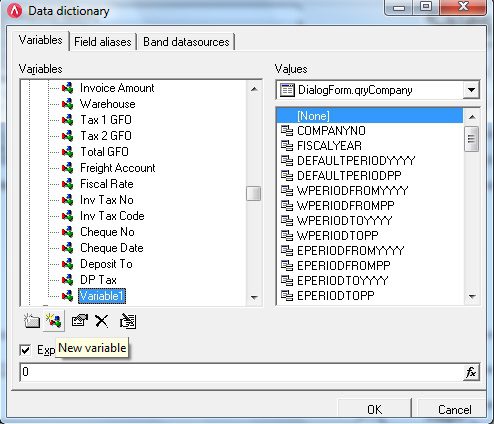Viewport: 494px width, 424px height.
Task: Select [None] in the Values list
Action: click(x=370, y=116)
